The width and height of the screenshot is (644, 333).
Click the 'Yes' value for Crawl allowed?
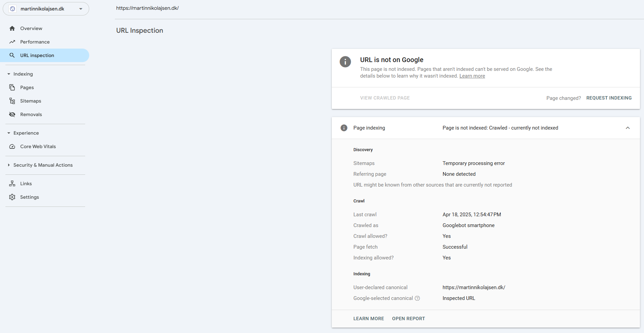(x=447, y=236)
